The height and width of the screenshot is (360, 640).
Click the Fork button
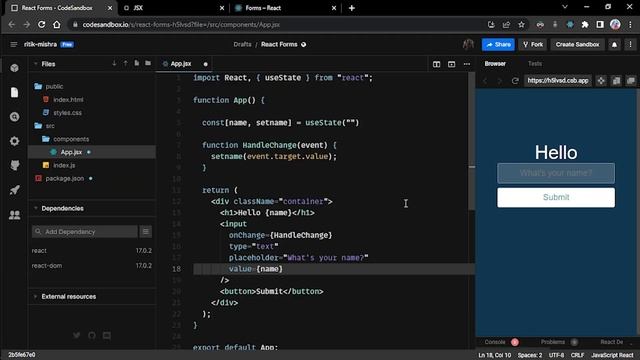click(x=533, y=44)
